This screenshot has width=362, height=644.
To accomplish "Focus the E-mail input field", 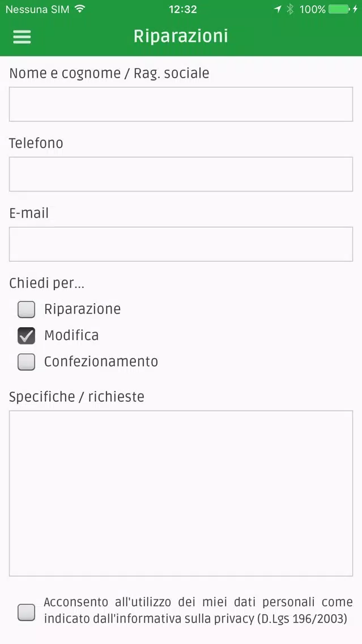I will click(181, 244).
